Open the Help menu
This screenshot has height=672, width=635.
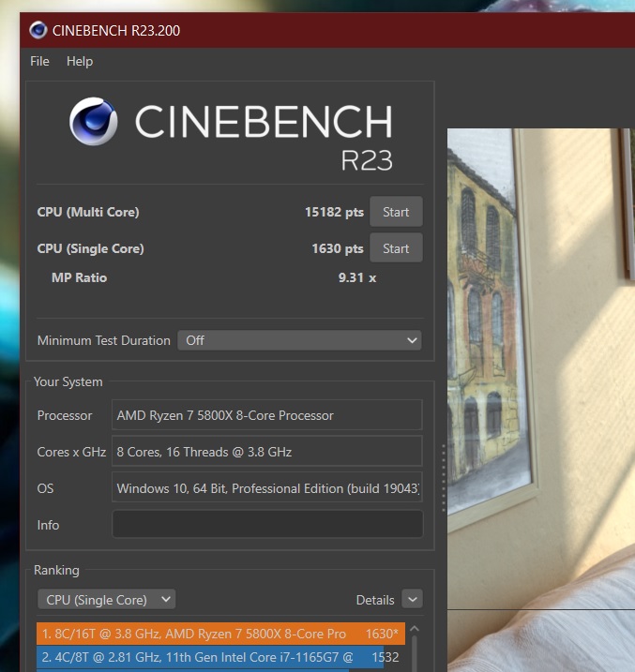point(80,61)
